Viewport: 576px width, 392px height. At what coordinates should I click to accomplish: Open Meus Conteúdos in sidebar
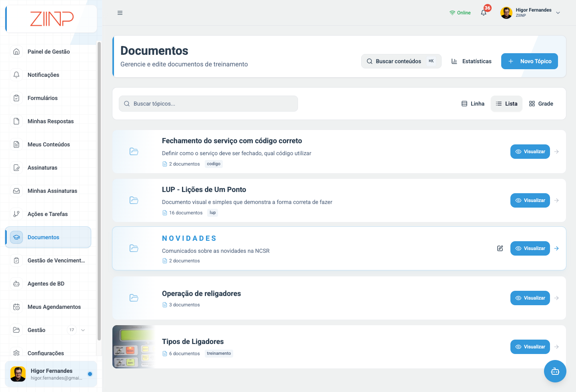tap(48, 144)
